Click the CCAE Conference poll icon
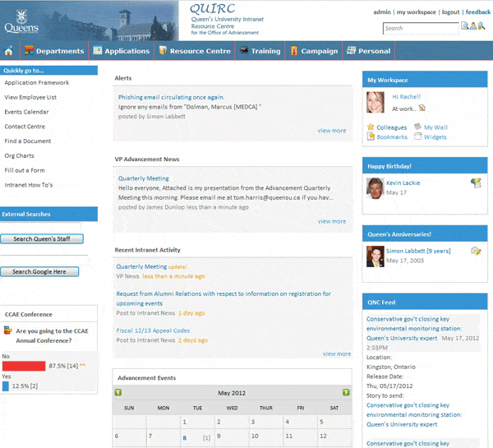 pos(8,330)
